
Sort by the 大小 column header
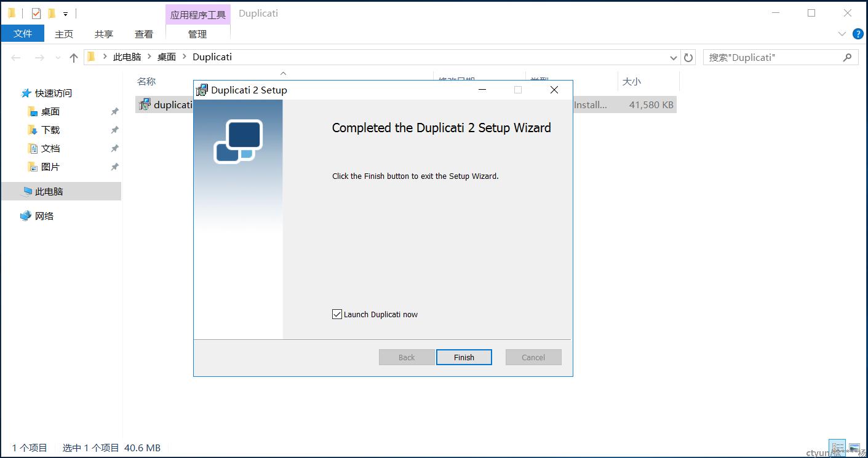[632, 81]
